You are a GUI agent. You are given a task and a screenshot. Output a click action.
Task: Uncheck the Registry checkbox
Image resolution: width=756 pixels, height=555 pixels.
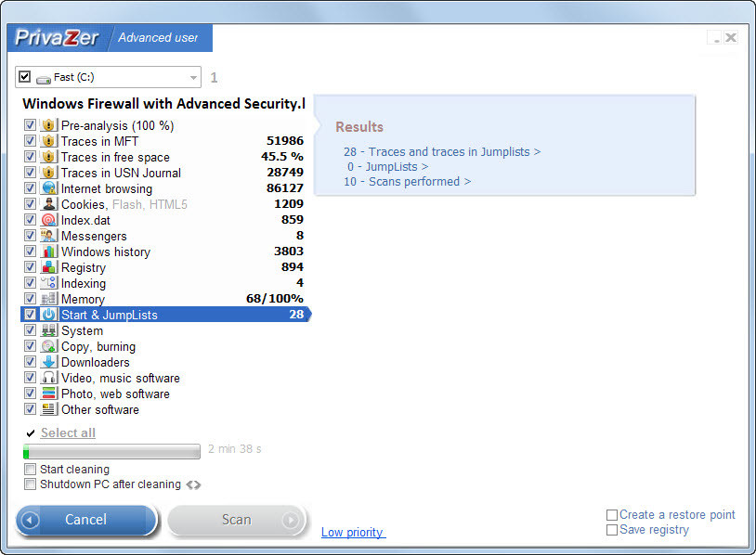click(x=30, y=267)
